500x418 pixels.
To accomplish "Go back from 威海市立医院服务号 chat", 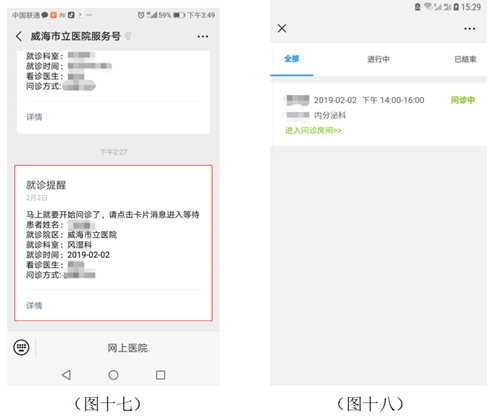I will [19, 36].
